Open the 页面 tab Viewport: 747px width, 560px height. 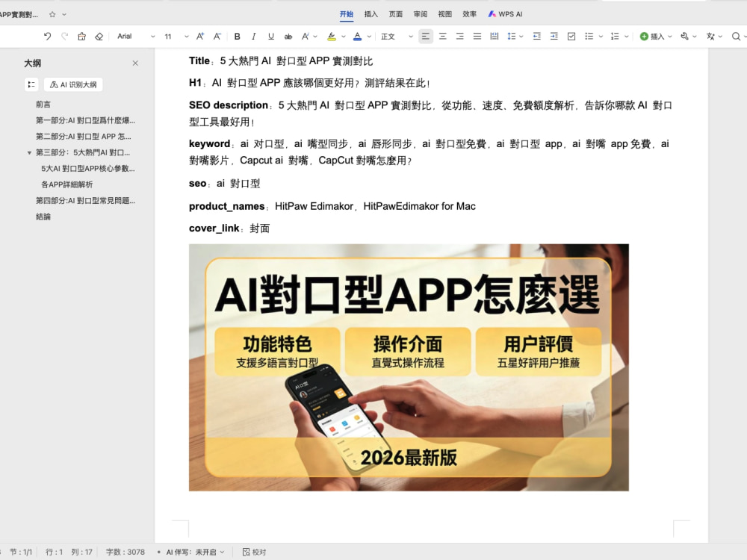click(396, 14)
